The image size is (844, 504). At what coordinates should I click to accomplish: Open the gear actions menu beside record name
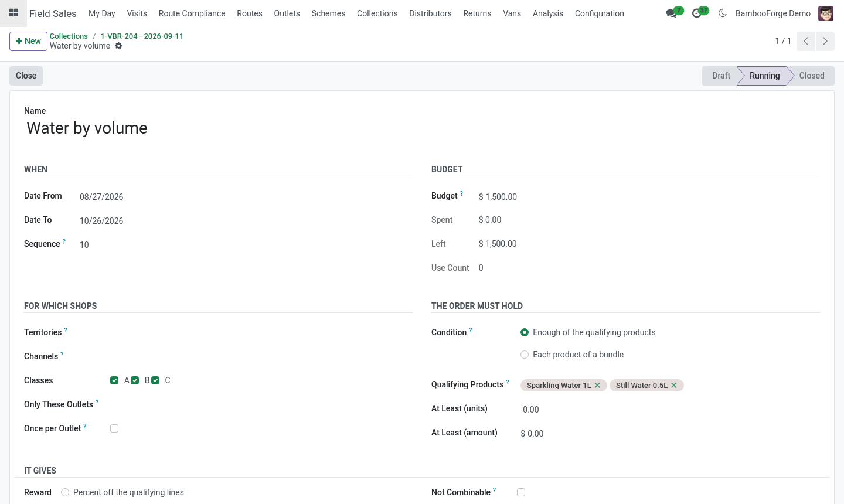pyautogui.click(x=118, y=46)
